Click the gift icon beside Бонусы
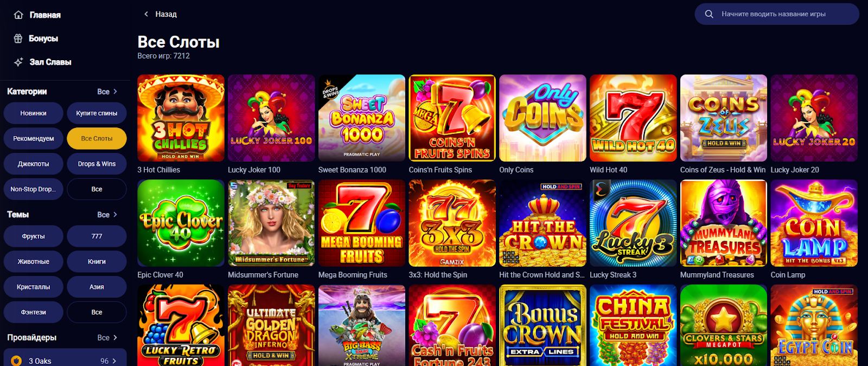868x366 pixels. point(18,38)
